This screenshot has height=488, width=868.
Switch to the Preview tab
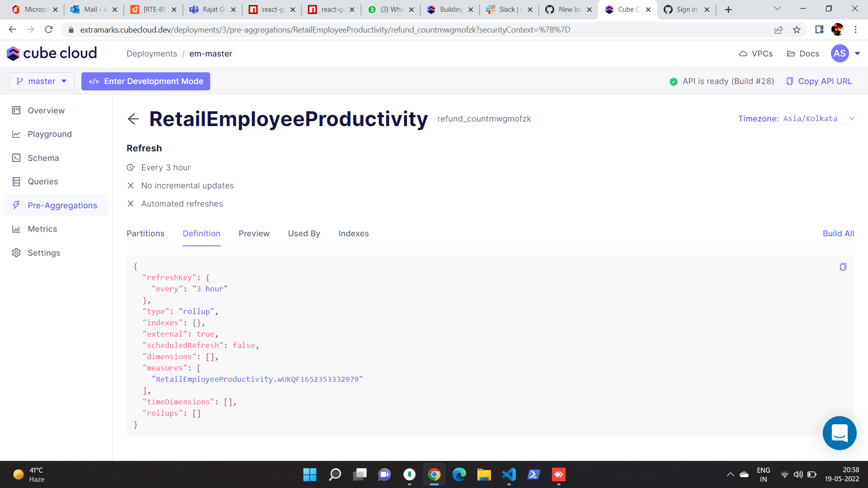[254, 234]
